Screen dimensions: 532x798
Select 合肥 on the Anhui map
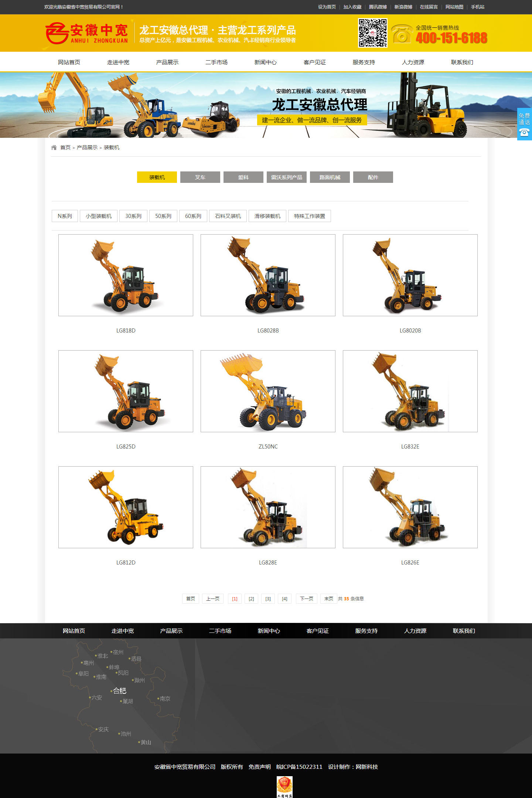point(119,690)
